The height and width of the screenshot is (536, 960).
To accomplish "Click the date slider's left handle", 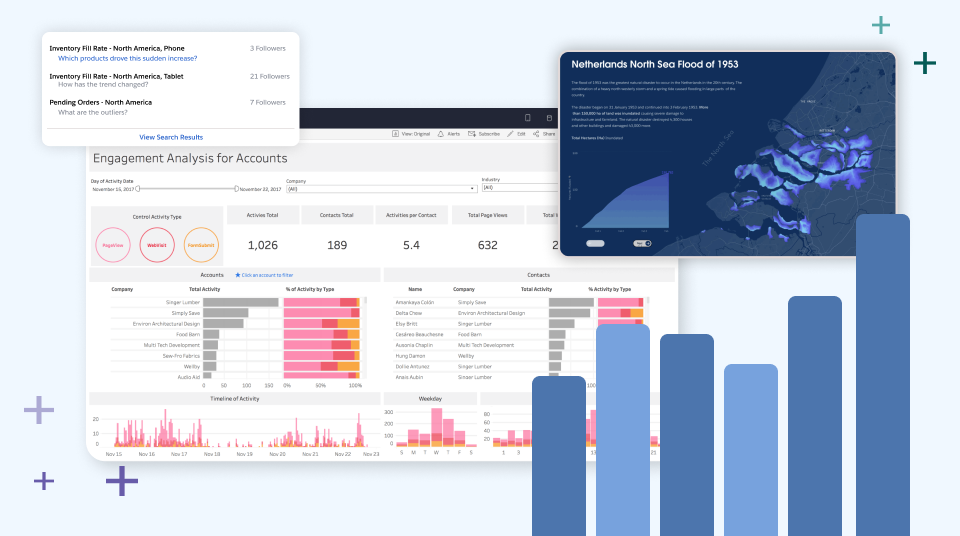I will [138, 188].
